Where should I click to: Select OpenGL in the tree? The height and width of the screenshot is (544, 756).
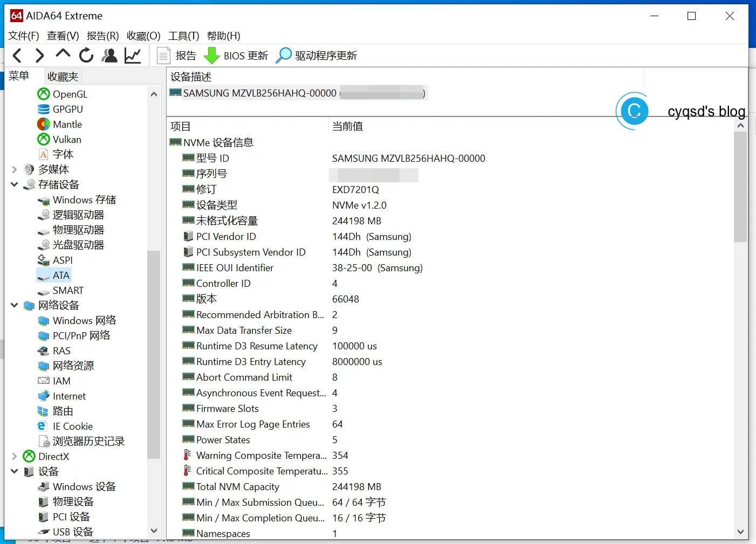[63, 94]
